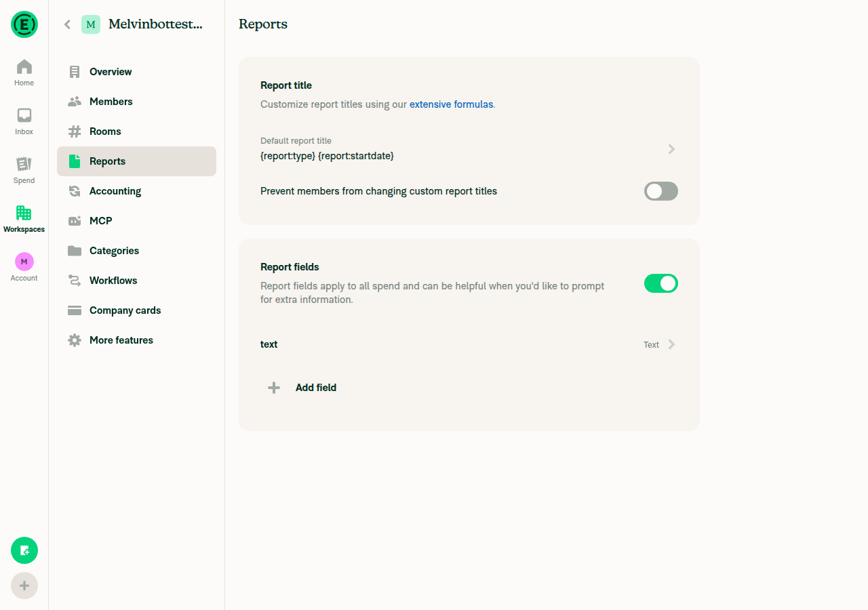Click the Melvinbottest workspace name
The image size is (868, 610).
(155, 24)
